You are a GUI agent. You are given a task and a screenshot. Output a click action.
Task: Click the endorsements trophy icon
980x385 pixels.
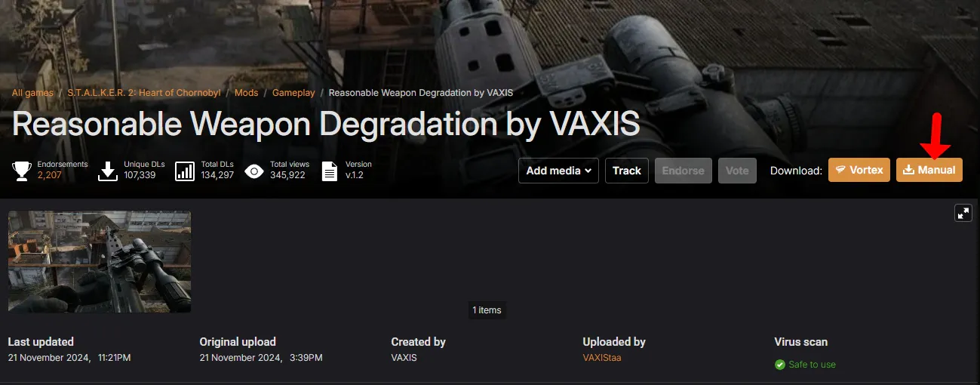22,171
